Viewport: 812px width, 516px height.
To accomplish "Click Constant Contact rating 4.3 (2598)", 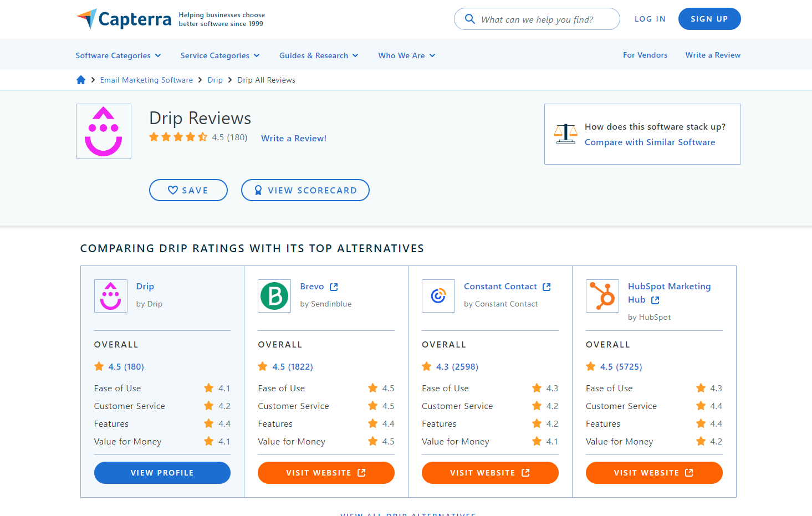I will [x=457, y=366].
